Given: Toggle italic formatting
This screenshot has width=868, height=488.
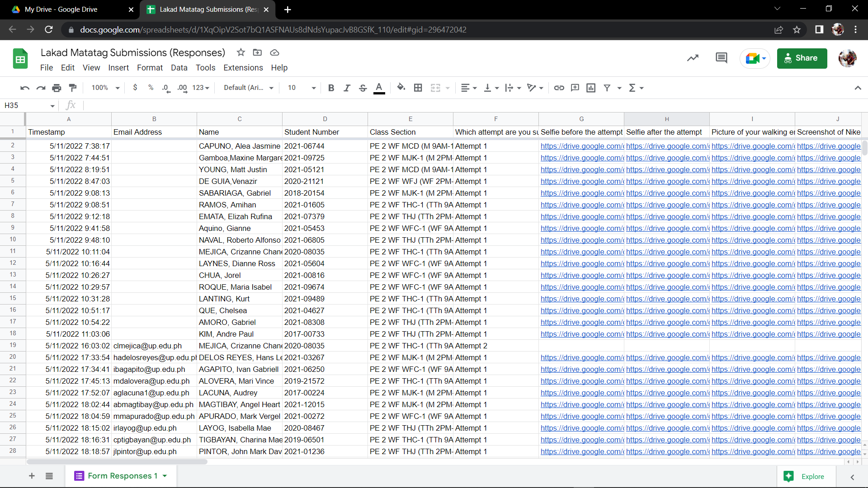Looking at the screenshot, I should 347,88.
